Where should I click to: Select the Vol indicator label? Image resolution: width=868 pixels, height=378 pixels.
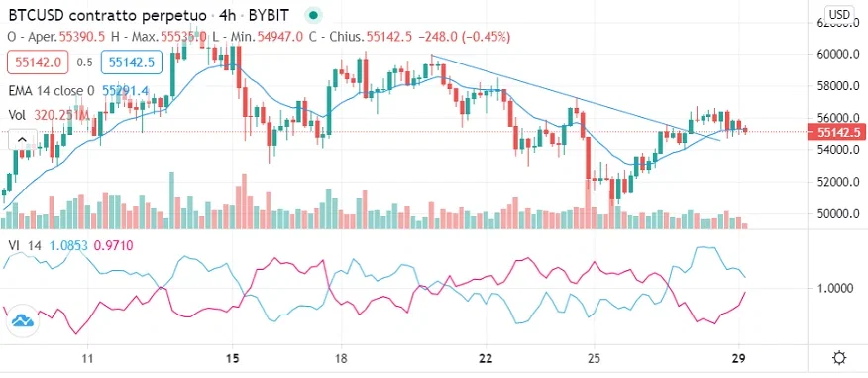tap(17, 115)
